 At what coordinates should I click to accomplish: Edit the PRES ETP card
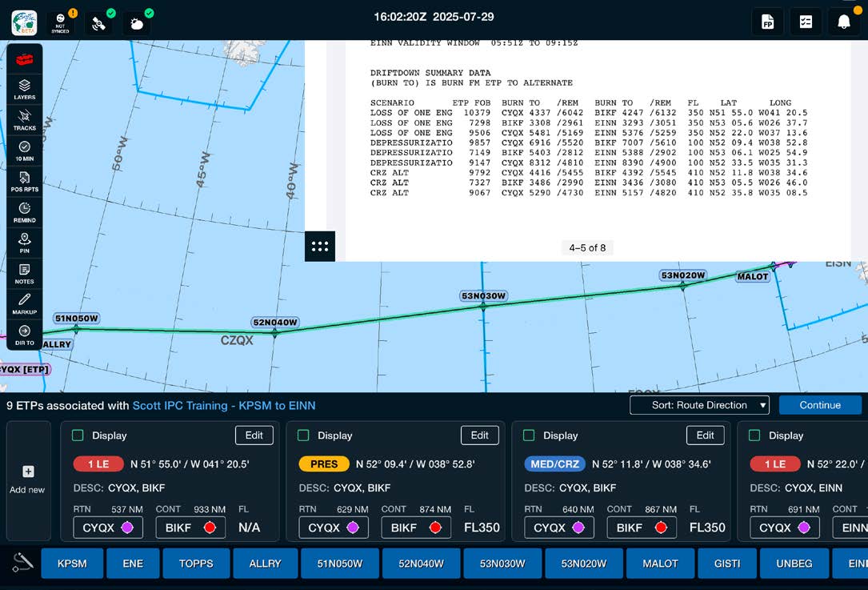479,435
